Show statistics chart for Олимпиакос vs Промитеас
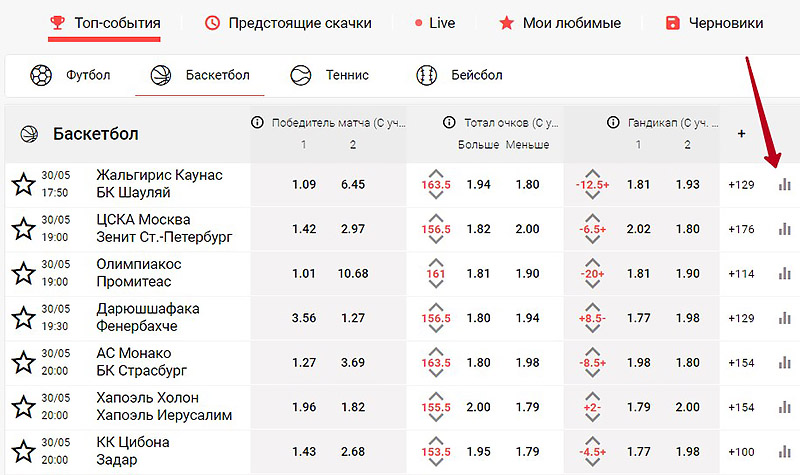The height and width of the screenshot is (475, 800). click(x=784, y=274)
